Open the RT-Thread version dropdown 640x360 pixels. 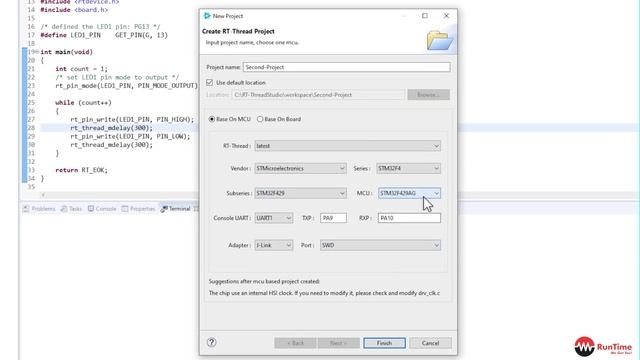[347, 146]
